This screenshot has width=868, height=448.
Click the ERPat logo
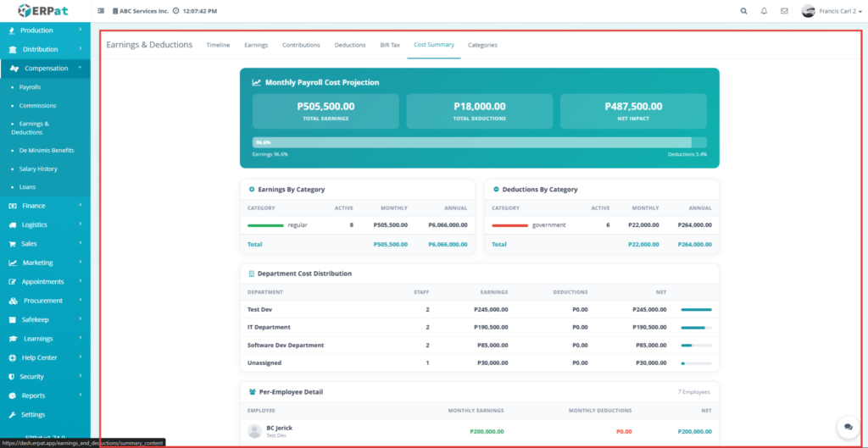[x=44, y=11]
